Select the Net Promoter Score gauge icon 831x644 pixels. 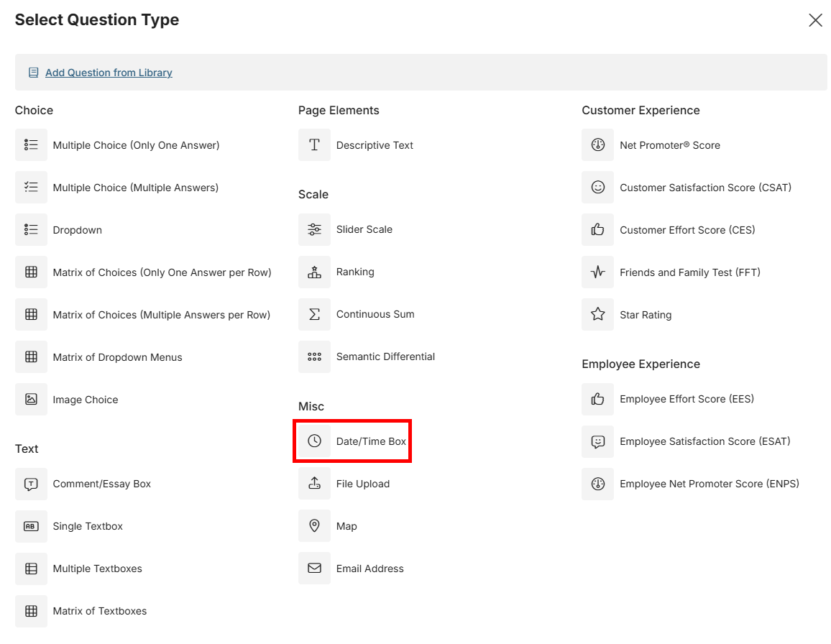(598, 144)
